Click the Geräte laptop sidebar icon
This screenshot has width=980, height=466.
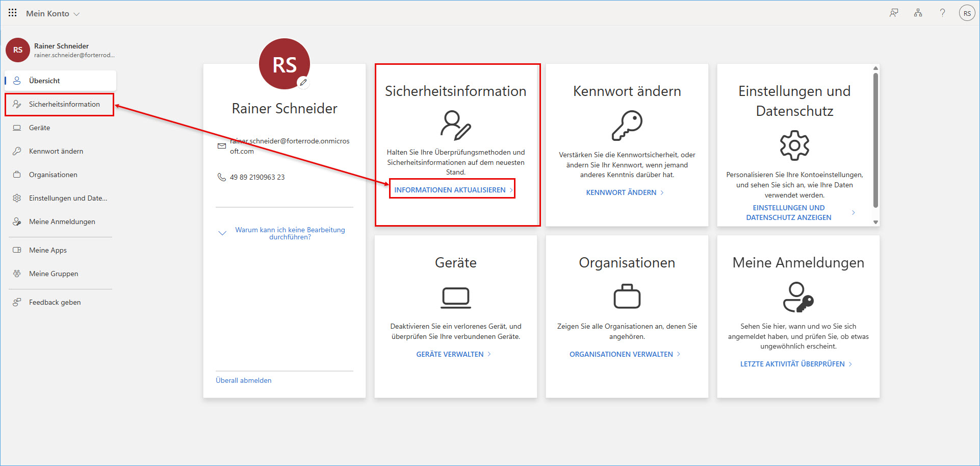point(17,128)
